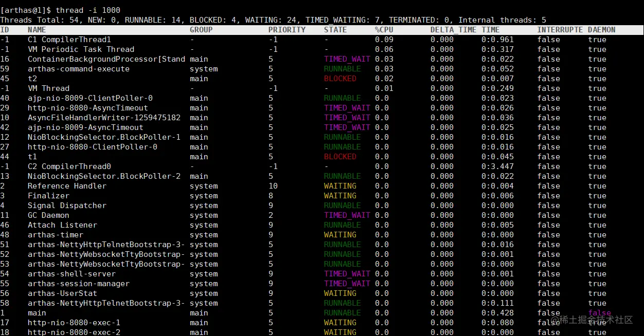This screenshot has width=644, height=336.
Task: Click thread name 't1'
Action: pos(32,156)
